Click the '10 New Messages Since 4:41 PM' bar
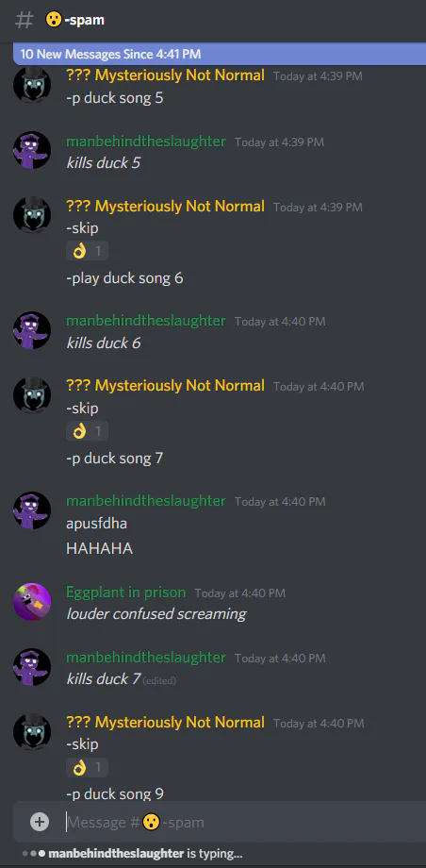The width and height of the screenshot is (426, 868). (220, 55)
